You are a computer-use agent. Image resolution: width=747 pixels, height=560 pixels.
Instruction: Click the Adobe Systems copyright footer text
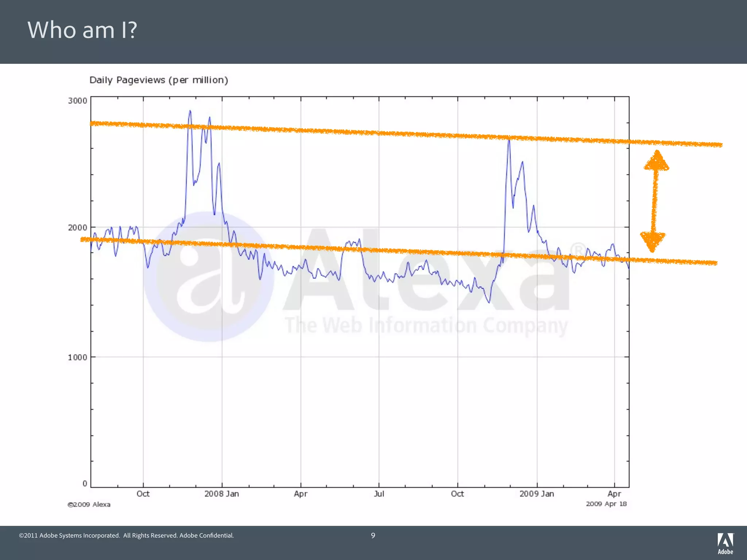(126, 536)
